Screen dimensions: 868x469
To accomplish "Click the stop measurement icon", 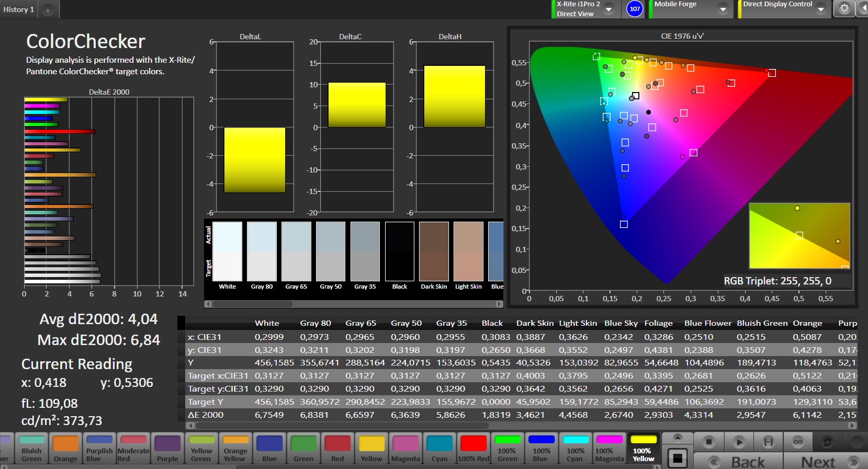I will (709, 442).
